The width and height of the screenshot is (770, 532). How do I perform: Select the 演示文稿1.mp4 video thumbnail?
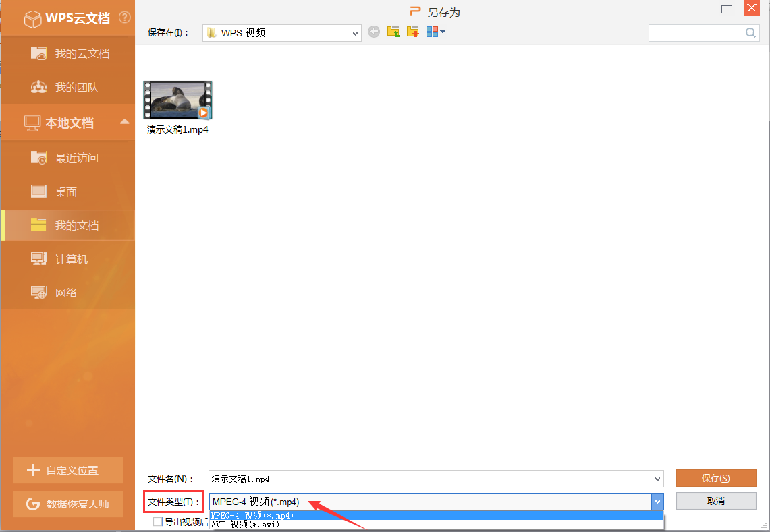pos(177,100)
